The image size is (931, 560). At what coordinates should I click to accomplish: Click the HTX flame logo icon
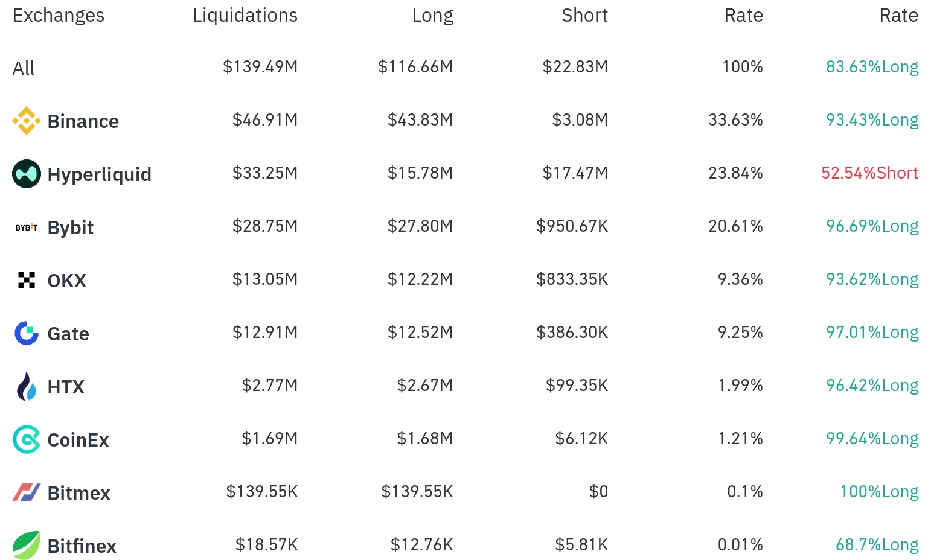[26, 386]
